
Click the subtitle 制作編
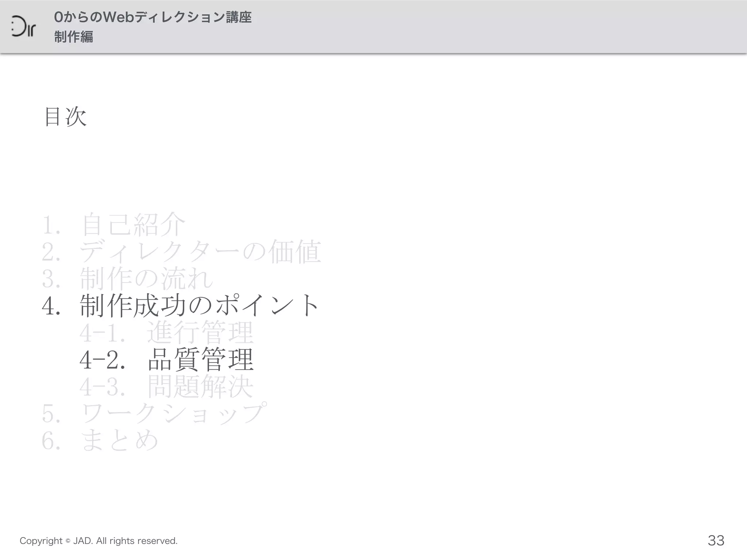pyautogui.click(x=74, y=37)
